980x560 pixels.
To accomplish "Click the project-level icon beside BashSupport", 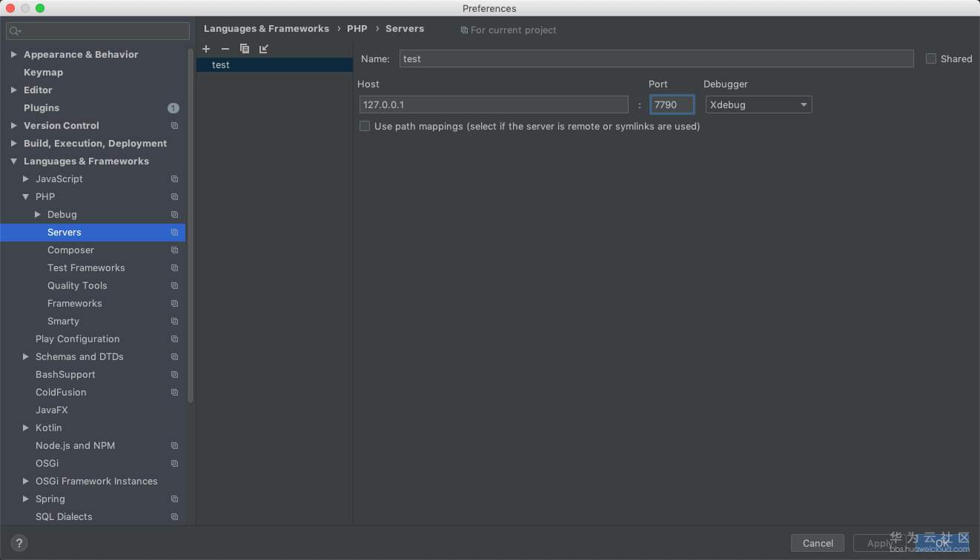I will tap(174, 375).
